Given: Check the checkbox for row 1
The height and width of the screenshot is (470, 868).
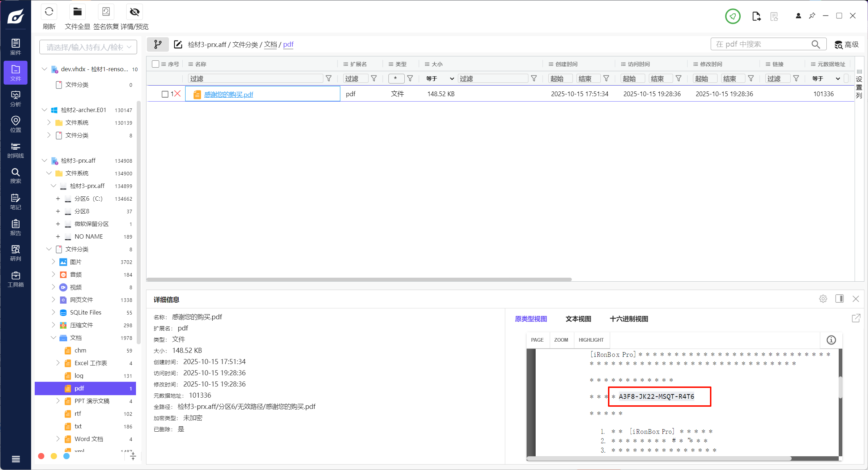Looking at the screenshot, I should 165,94.
